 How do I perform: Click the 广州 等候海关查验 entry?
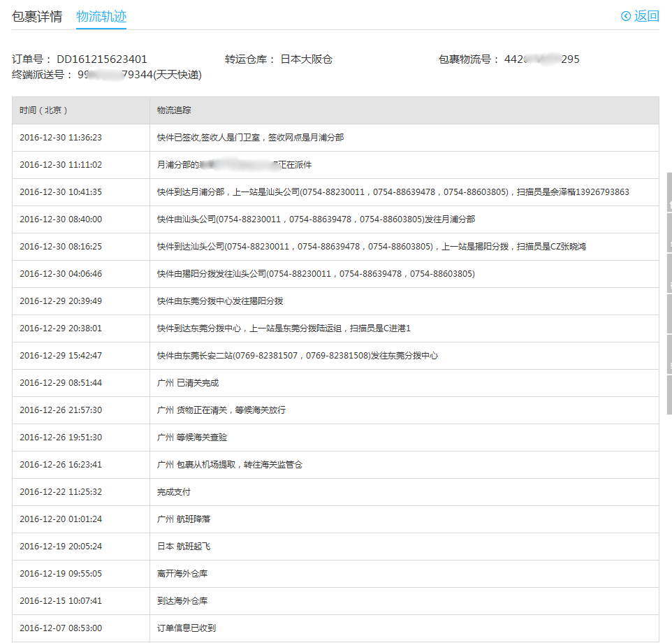[x=192, y=438]
